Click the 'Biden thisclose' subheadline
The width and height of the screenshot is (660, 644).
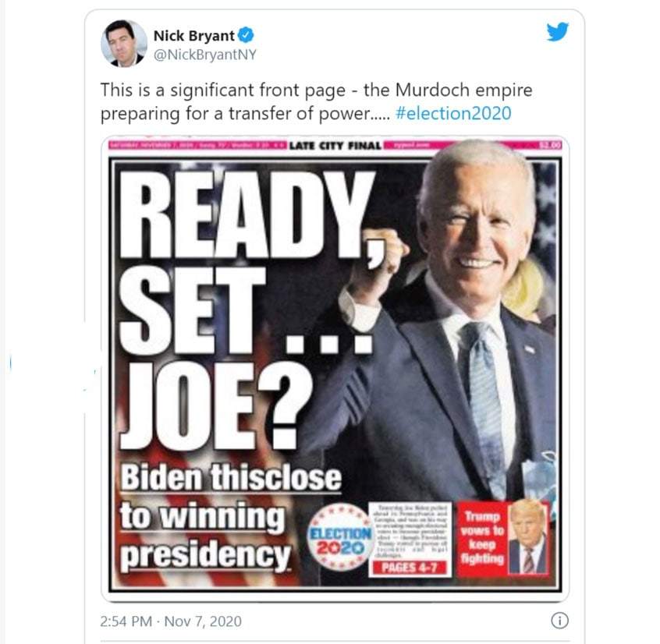[x=231, y=478]
